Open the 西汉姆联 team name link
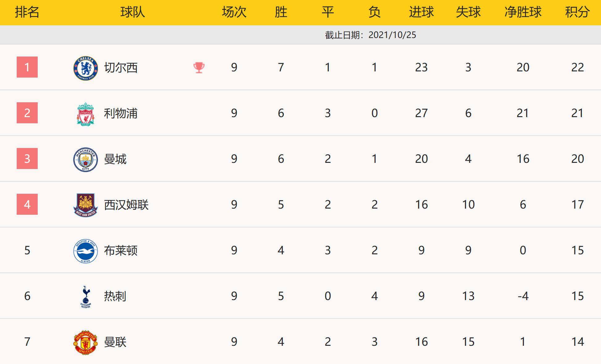The image size is (601, 364). pos(126,205)
